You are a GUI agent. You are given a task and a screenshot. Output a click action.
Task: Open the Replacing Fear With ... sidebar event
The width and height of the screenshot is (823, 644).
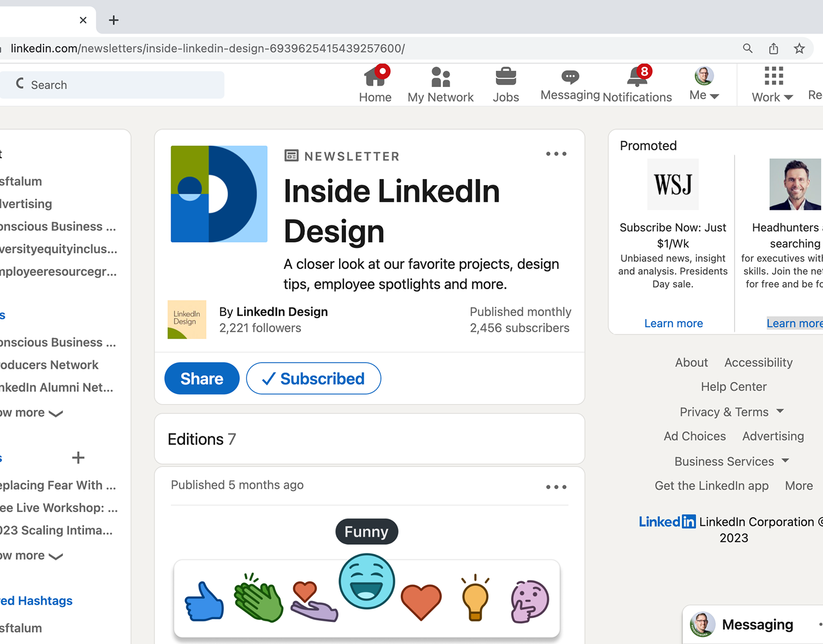click(x=58, y=485)
